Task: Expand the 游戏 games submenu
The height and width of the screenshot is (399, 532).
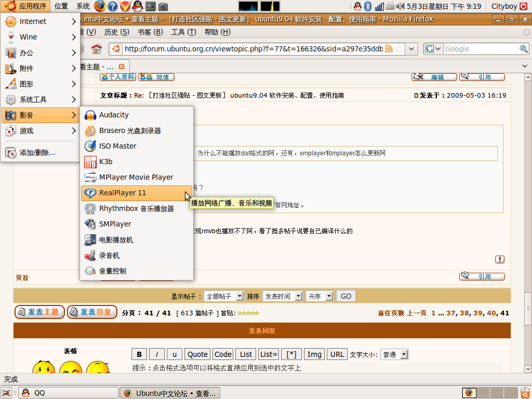Action: click(x=41, y=130)
